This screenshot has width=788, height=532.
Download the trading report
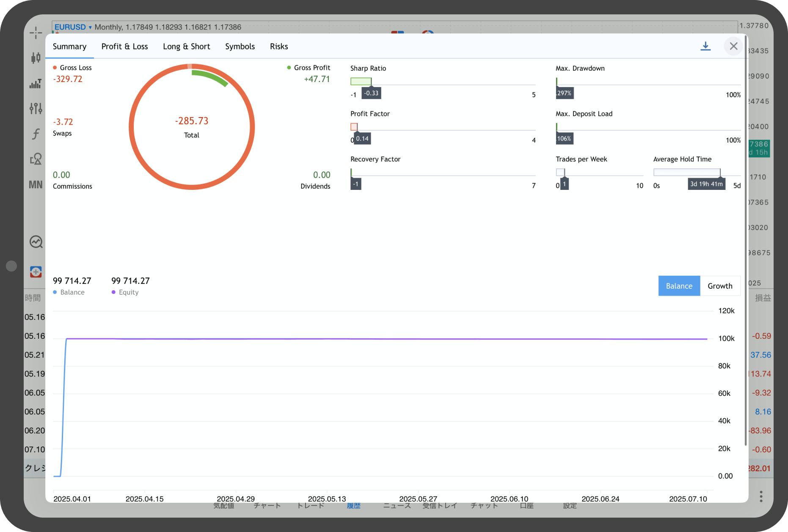point(705,46)
